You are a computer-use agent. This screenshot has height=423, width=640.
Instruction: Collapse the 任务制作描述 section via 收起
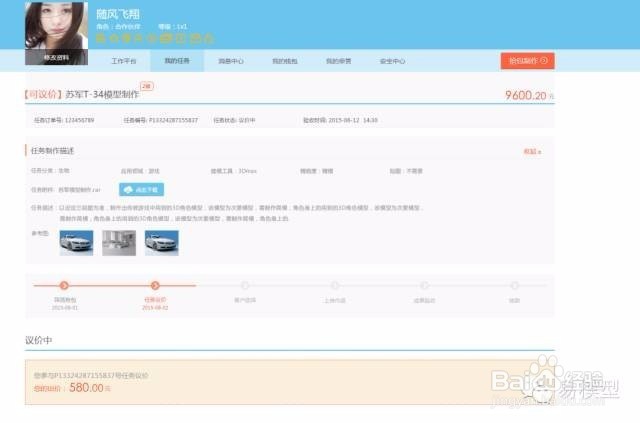[x=532, y=151]
